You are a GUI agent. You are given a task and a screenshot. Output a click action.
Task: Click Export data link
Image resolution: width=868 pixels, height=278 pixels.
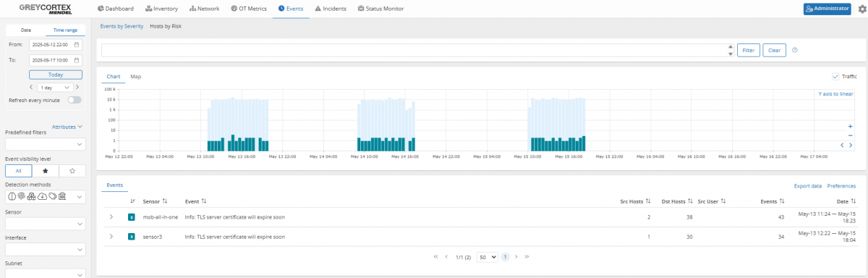pos(808,186)
